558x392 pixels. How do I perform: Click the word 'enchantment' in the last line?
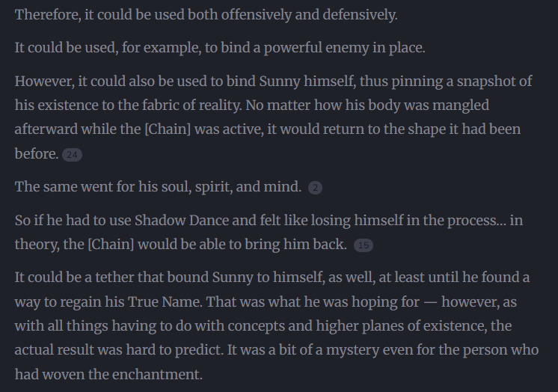[157, 374]
